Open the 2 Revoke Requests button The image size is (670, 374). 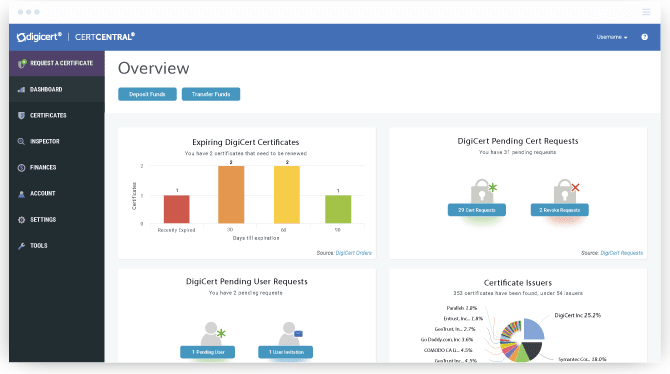pos(560,210)
